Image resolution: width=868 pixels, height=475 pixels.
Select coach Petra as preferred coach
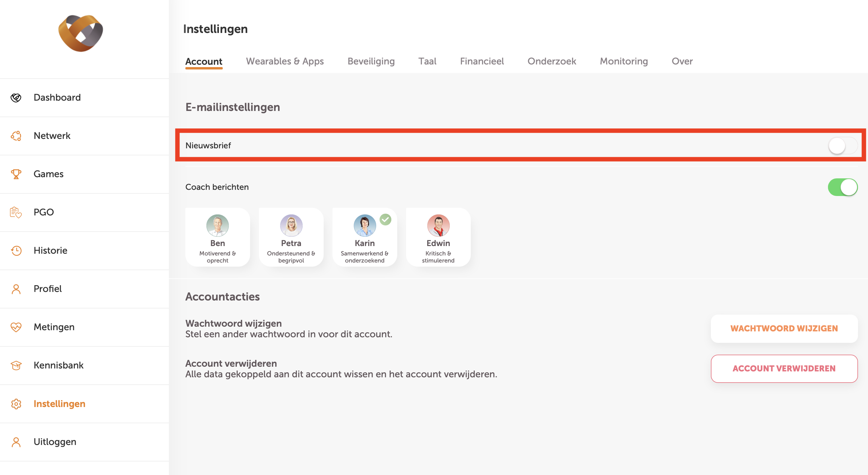tap(291, 237)
